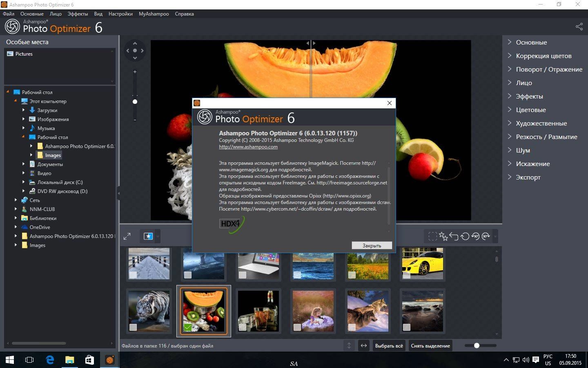Open Task View on the taskbar

coord(29,360)
